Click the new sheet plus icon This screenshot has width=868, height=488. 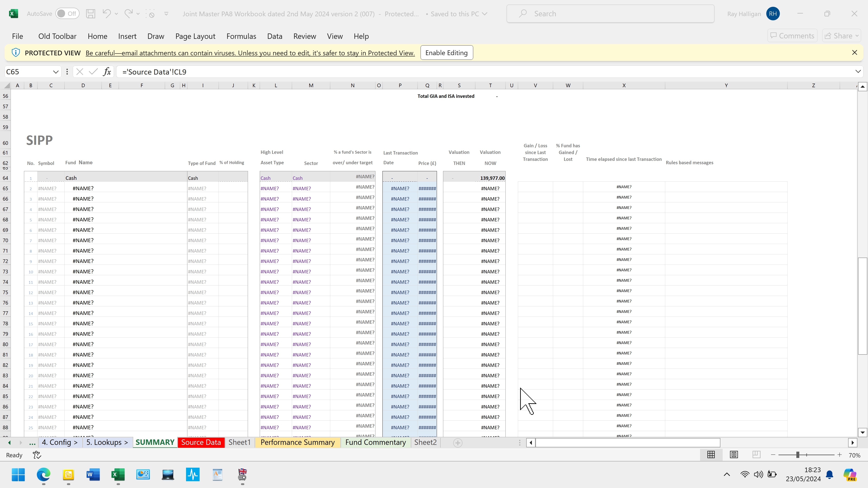coord(458,443)
